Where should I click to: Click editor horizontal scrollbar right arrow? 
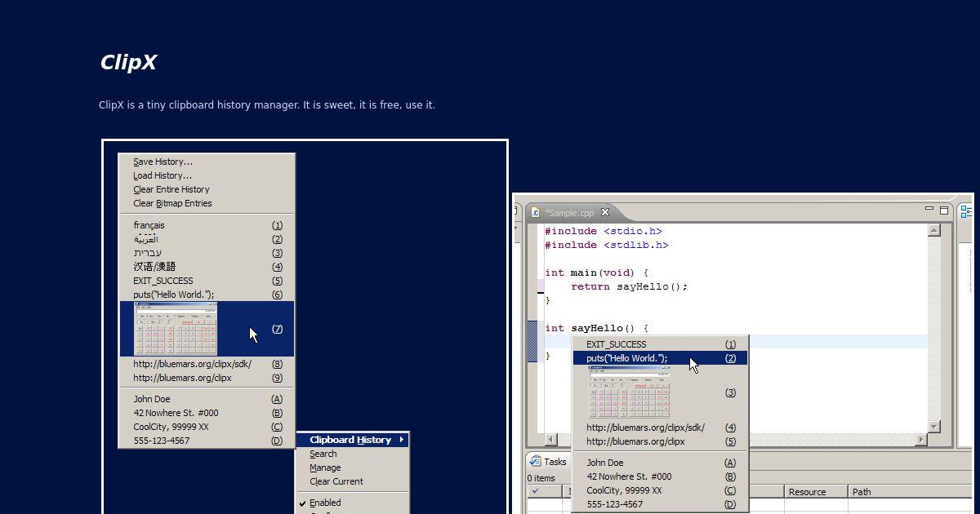click(x=921, y=439)
